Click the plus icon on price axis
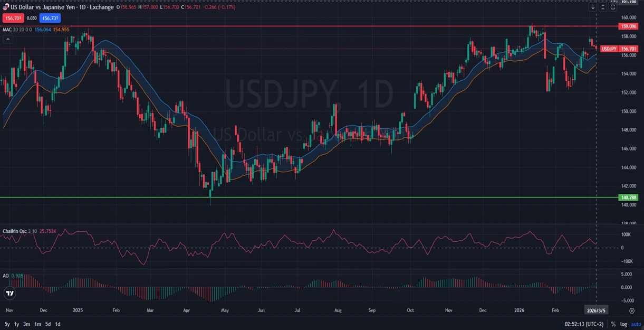The width and height of the screenshot is (644, 330). [x=613, y=2]
